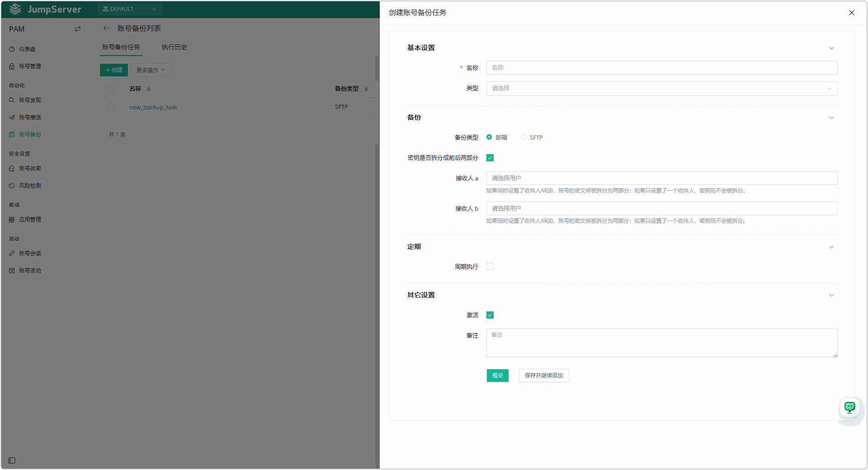This screenshot has height=470, width=868.
Task: Open the 更多操作 dropdown
Action: pos(151,70)
